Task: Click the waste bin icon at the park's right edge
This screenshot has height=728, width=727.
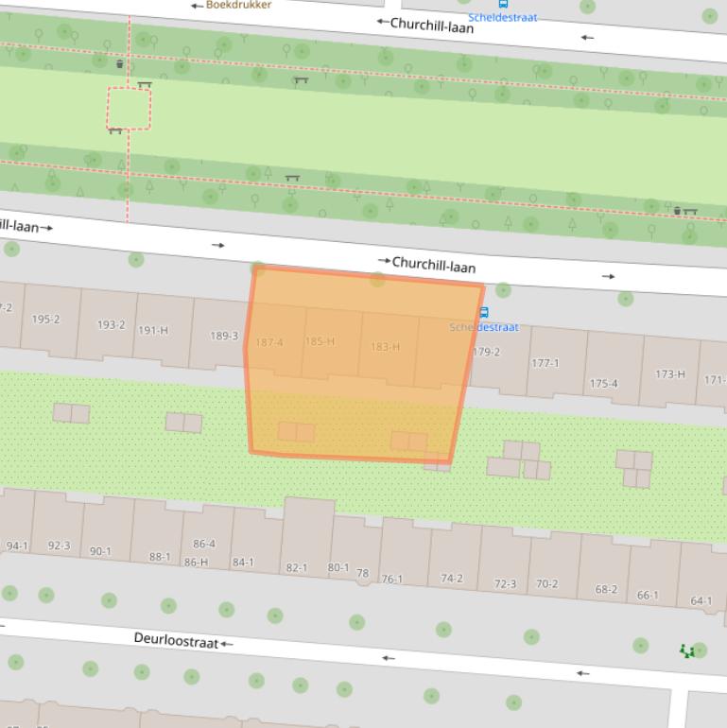Action: 677,210
